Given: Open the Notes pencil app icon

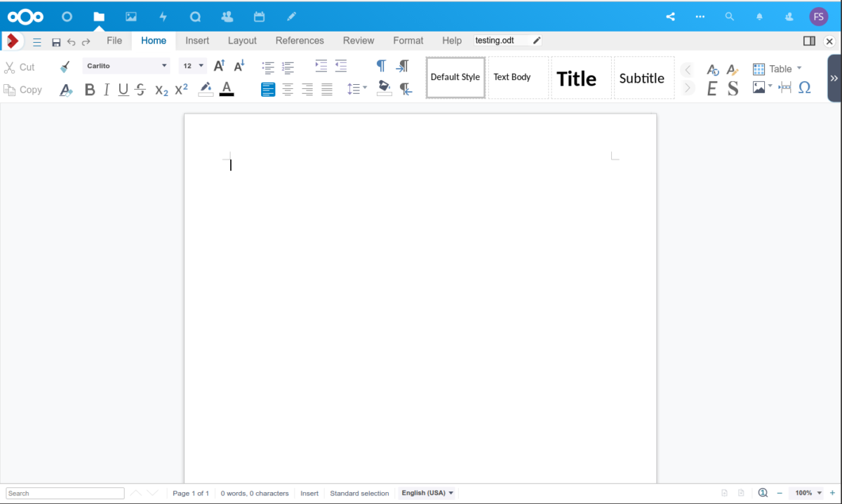Looking at the screenshot, I should pos(291,16).
